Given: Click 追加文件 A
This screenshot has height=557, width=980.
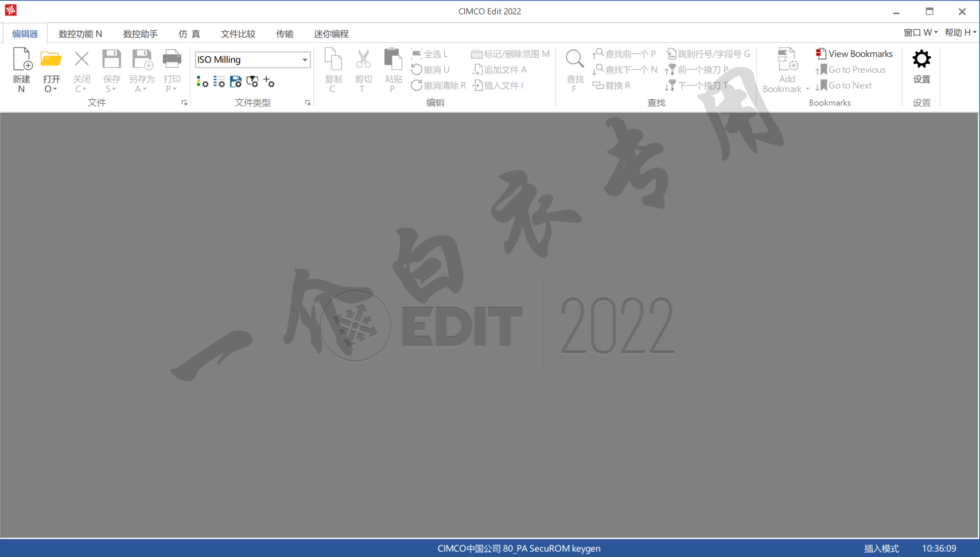Looking at the screenshot, I should point(499,69).
